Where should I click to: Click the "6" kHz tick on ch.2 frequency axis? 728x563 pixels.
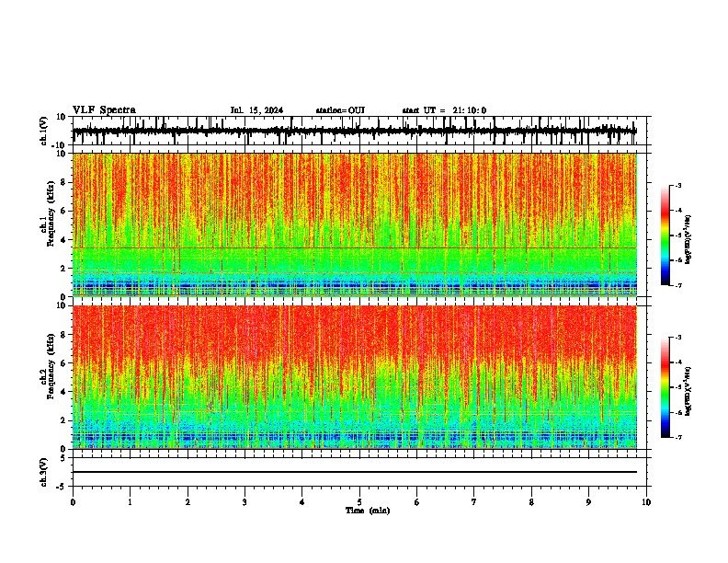(x=64, y=362)
